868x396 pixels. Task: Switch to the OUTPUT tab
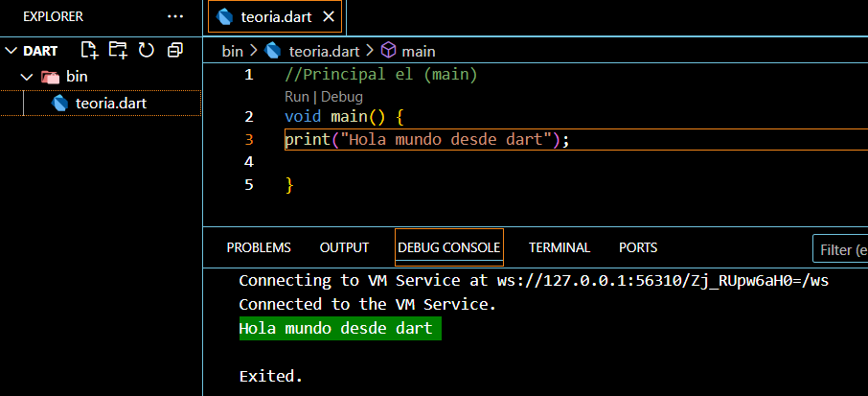pos(344,247)
